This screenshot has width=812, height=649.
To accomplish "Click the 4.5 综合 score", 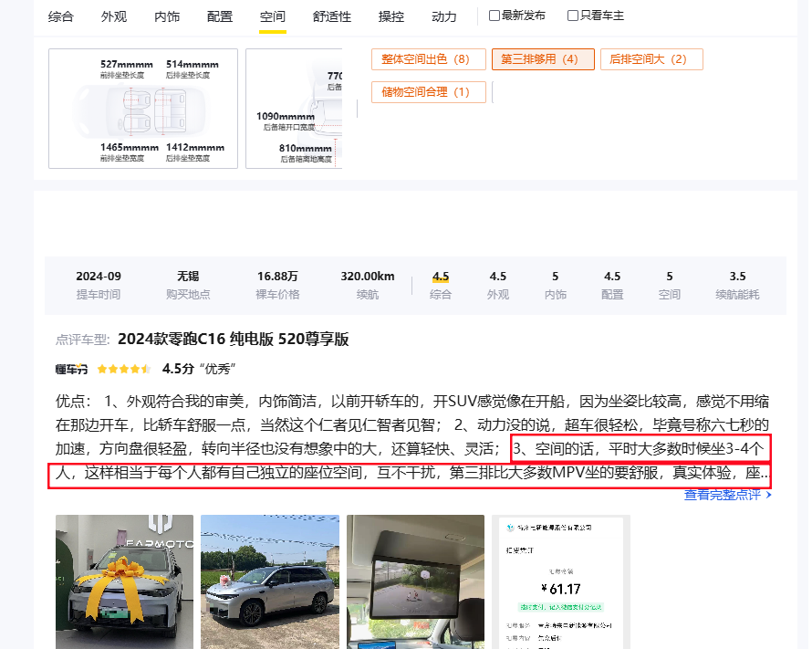I will pyautogui.click(x=441, y=277).
